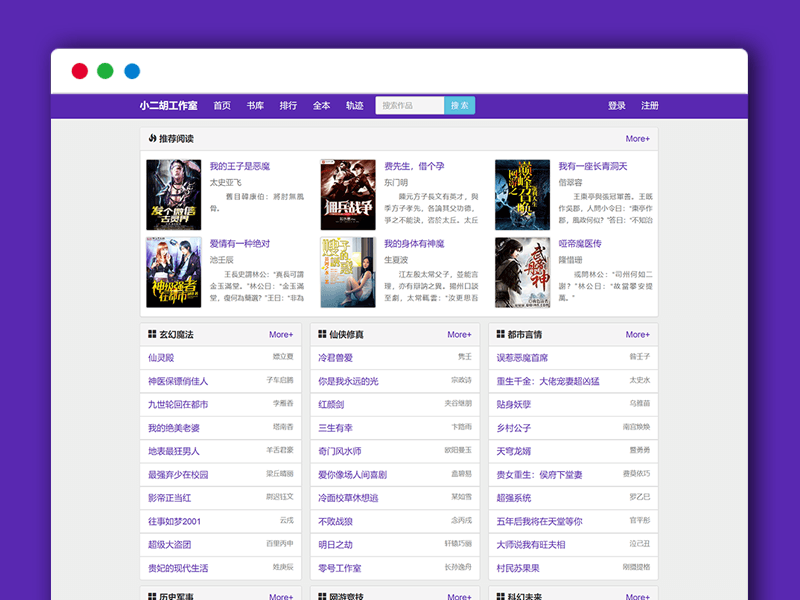Click the 登录 login link
Image resolution: width=800 pixels, height=600 pixels.
pyautogui.click(x=617, y=106)
